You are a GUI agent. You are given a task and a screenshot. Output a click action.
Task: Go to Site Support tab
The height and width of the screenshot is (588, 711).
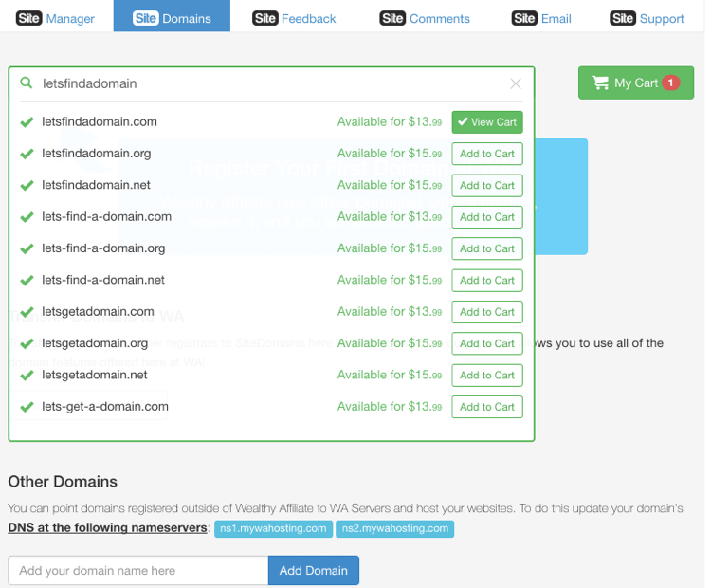coord(647,18)
